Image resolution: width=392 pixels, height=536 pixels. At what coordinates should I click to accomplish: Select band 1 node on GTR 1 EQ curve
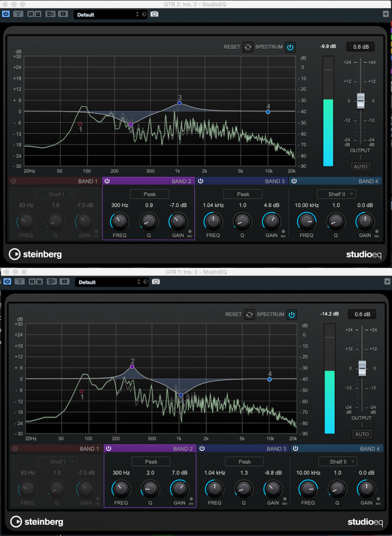81,392
